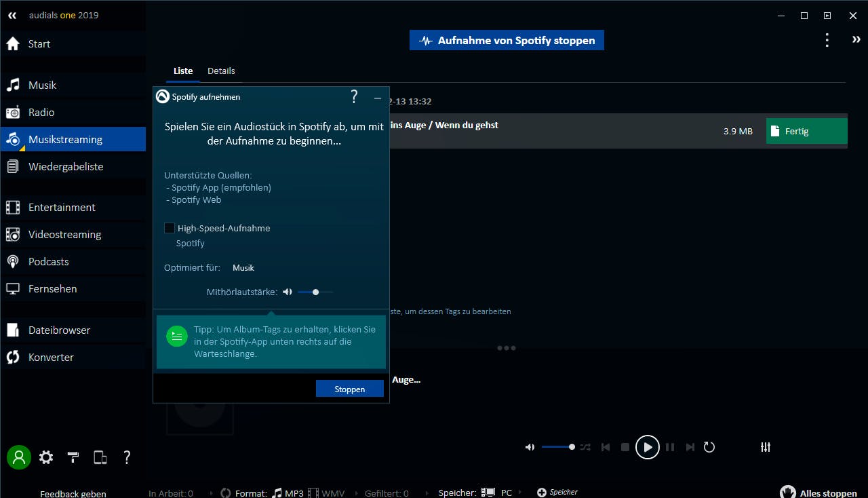Image resolution: width=868 pixels, height=498 pixels.
Task: Select the MP3 audio format
Action: (x=288, y=493)
